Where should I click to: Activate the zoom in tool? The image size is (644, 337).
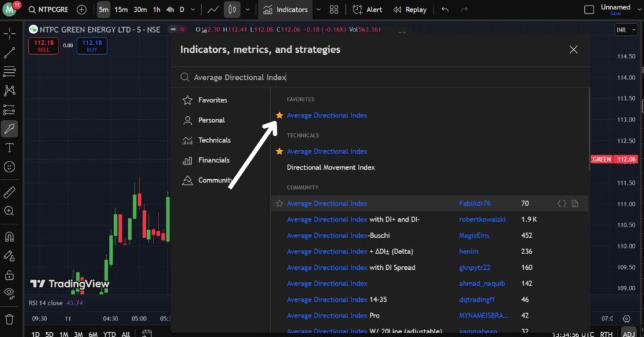point(9,211)
